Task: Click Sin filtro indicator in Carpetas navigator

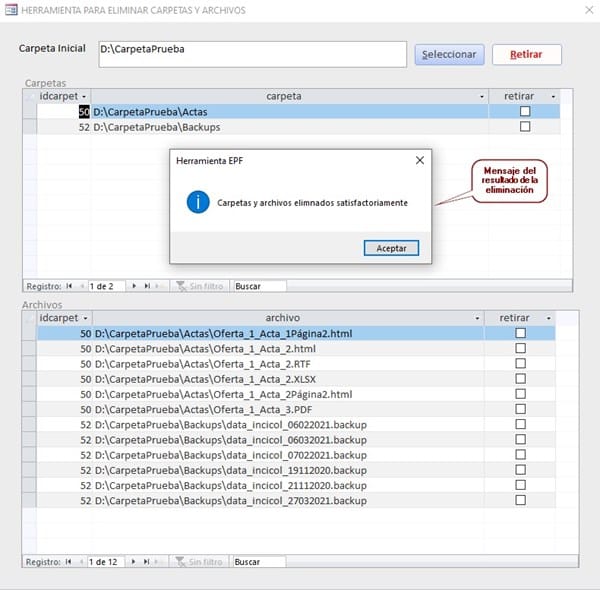Action: [x=200, y=286]
